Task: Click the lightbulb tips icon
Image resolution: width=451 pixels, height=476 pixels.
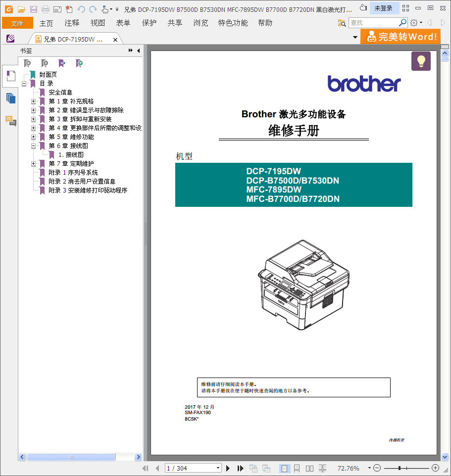Action: coord(421,61)
